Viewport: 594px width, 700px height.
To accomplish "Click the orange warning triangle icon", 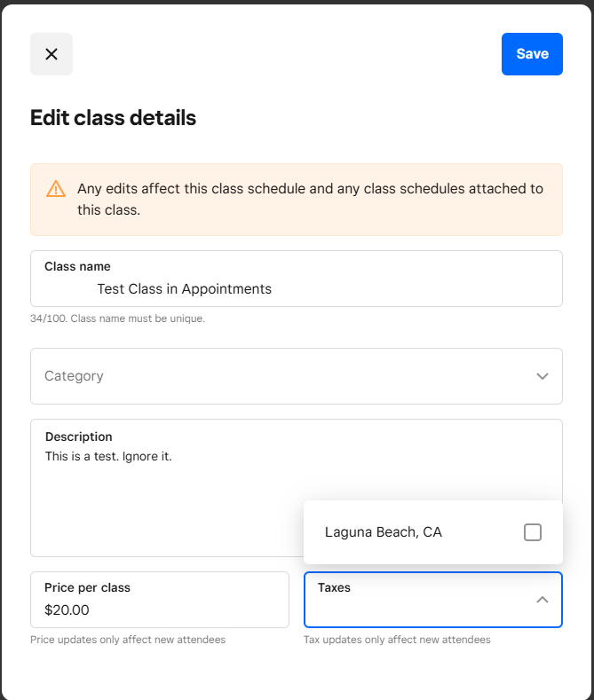I will [56, 189].
